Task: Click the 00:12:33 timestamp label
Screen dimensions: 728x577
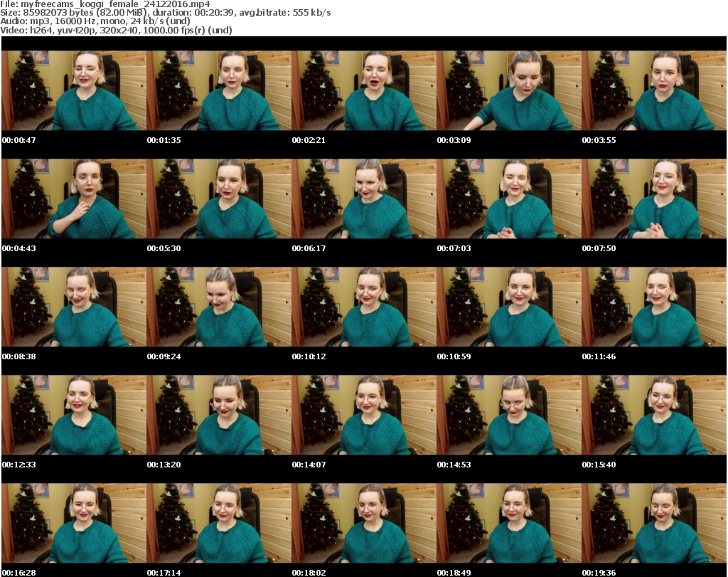Action: 19,465
